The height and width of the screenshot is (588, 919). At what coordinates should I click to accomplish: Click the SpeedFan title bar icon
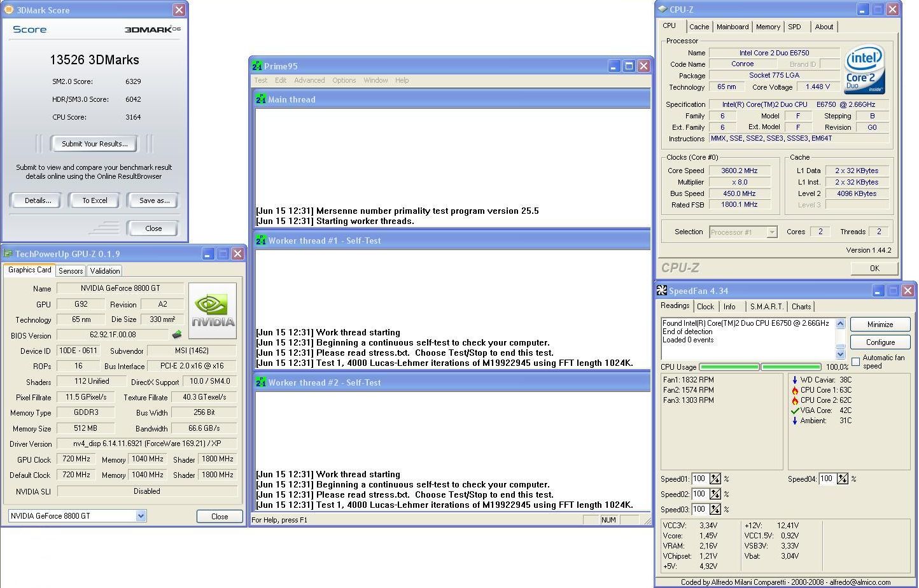663,290
